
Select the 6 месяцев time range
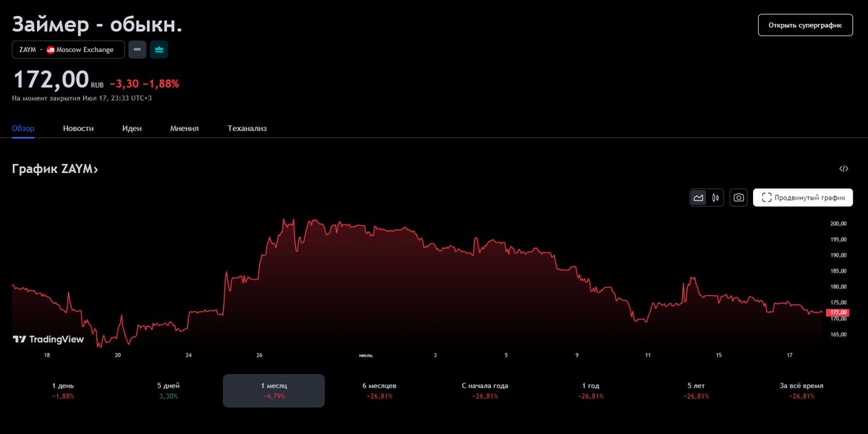click(379, 391)
